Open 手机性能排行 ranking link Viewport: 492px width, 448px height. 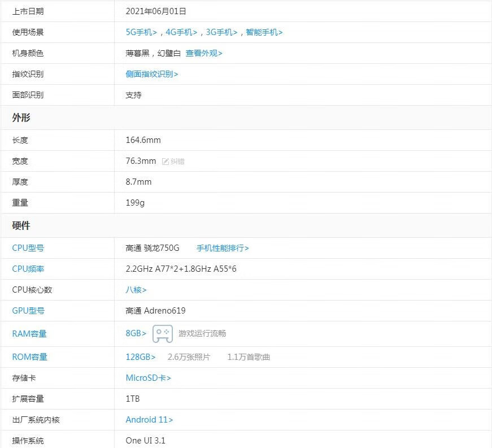[x=223, y=248]
